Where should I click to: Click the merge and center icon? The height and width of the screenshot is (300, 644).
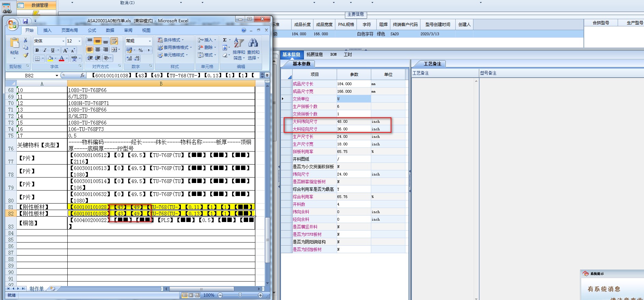tap(114, 50)
